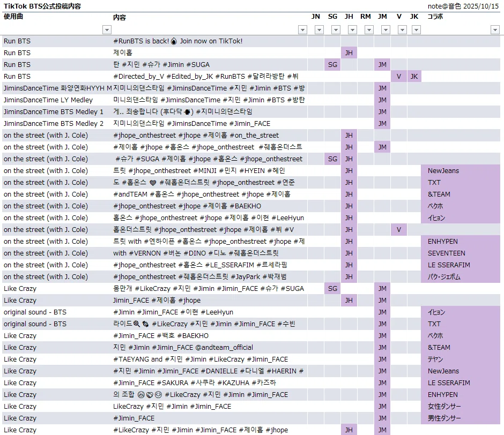Select イヒョン cell in the on the street row
Viewport: 504px width, 435px height.
pyautogui.click(x=461, y=218)
